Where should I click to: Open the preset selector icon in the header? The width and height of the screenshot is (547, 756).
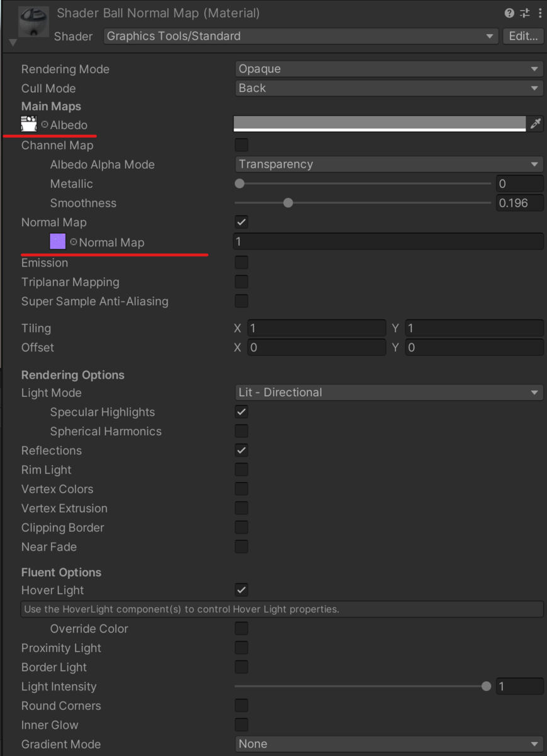point(524,13)
